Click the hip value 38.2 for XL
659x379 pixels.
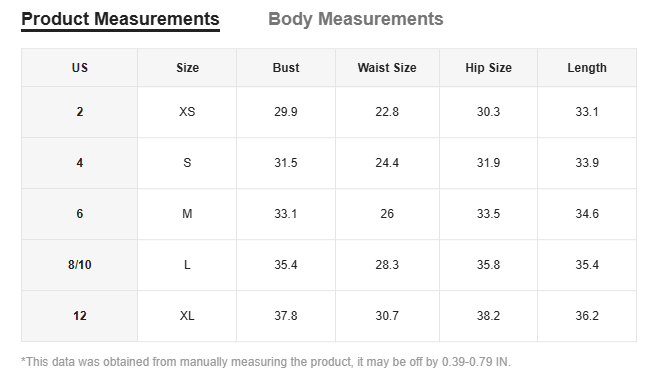488,316
